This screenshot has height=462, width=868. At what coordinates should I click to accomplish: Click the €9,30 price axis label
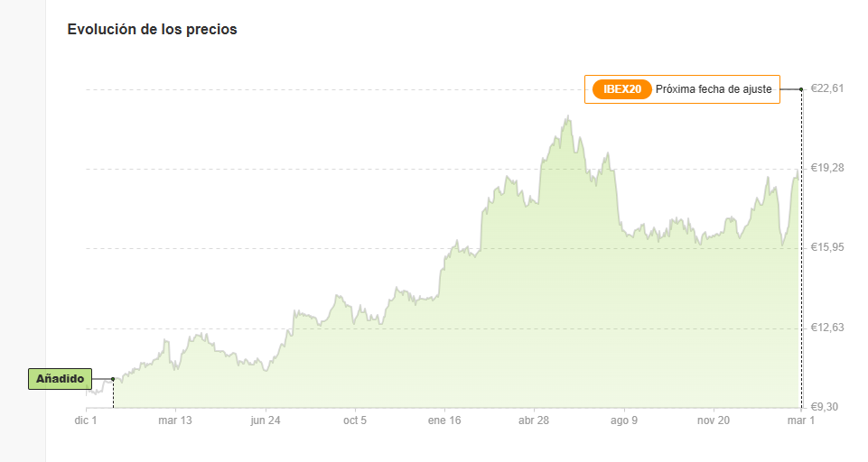[x=824, y=407]
